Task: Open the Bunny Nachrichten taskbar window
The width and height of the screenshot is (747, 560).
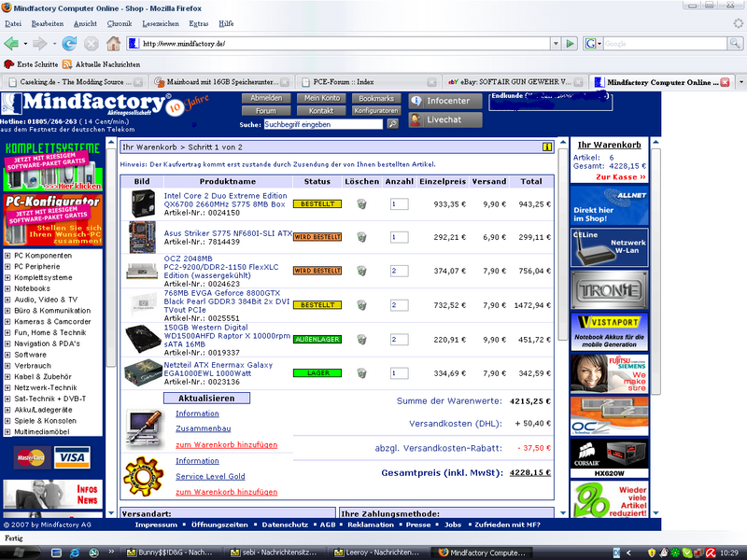Action: point(170,553)
